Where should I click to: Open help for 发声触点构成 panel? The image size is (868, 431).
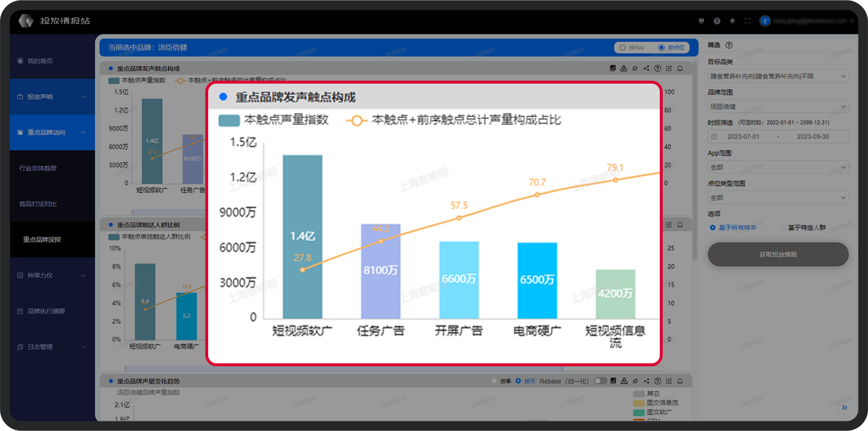657,68
